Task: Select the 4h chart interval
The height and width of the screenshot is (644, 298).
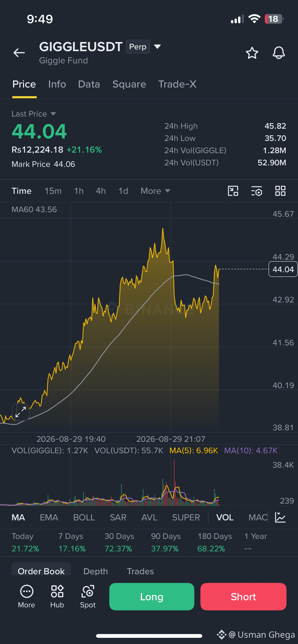Action: 101,191
